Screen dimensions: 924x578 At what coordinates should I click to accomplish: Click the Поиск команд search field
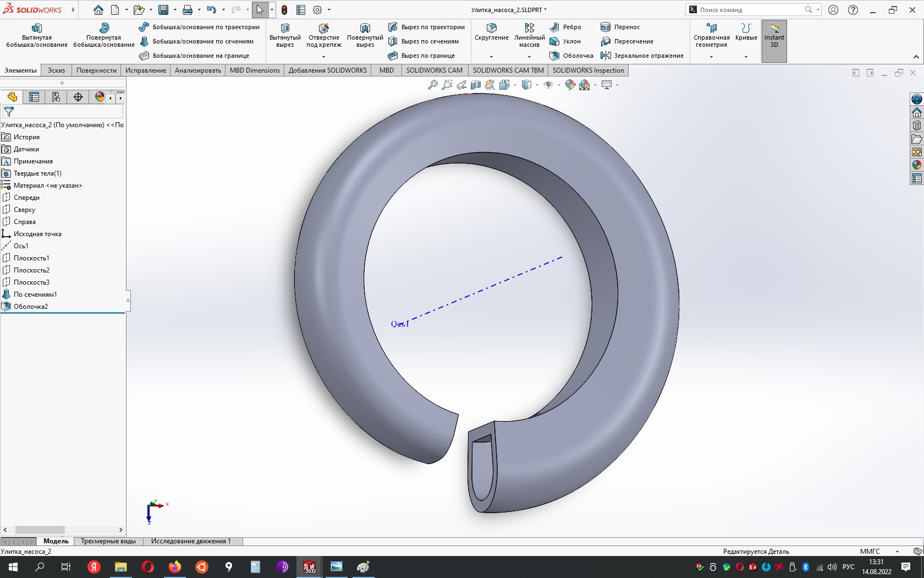pyautogui.click(x=748, y=9)
